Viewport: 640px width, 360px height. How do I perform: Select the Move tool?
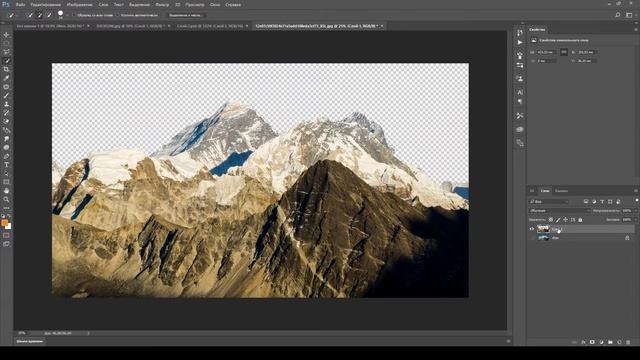tap(6, 35)
